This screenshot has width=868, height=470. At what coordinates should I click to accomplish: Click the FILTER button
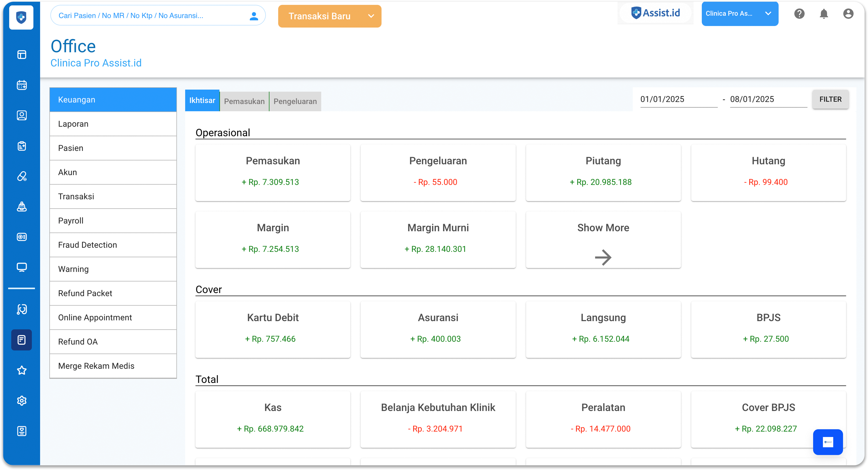point(830,99)
